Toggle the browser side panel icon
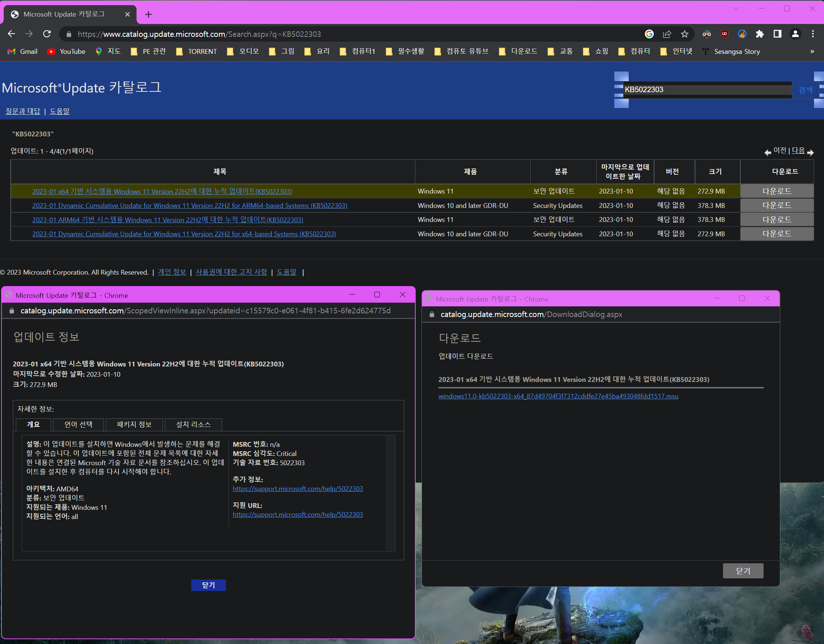The width and height of the screenshot is (824, 644). [x=778, y=34]
